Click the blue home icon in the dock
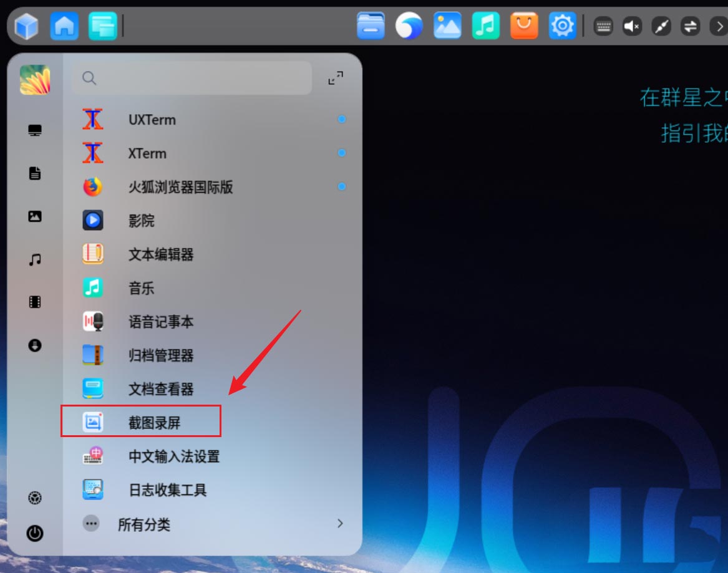This screenshot has height=573, width=728. (x=64, y=26)
